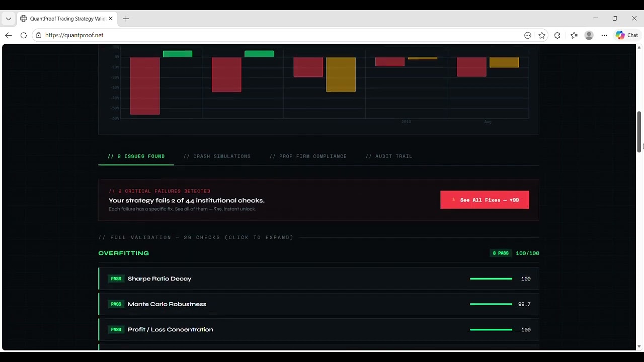Expand the Profit / Loss Concentration check

click(x=318, y=329)
